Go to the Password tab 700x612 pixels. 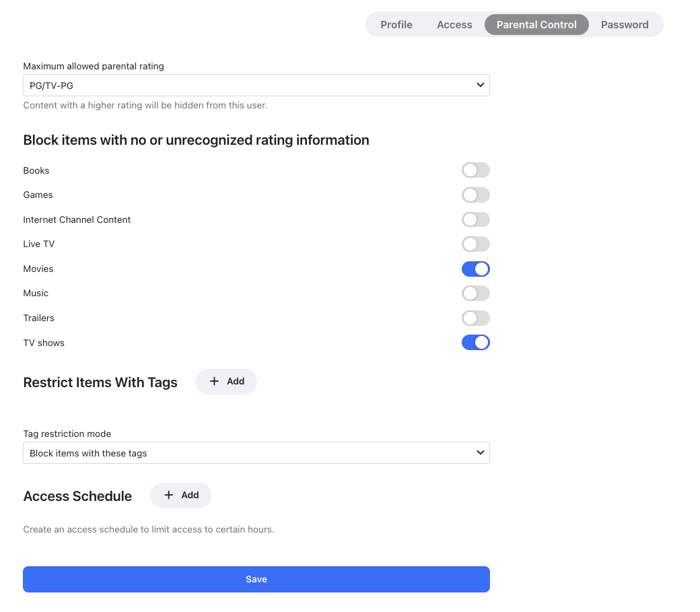coord(625,25)
